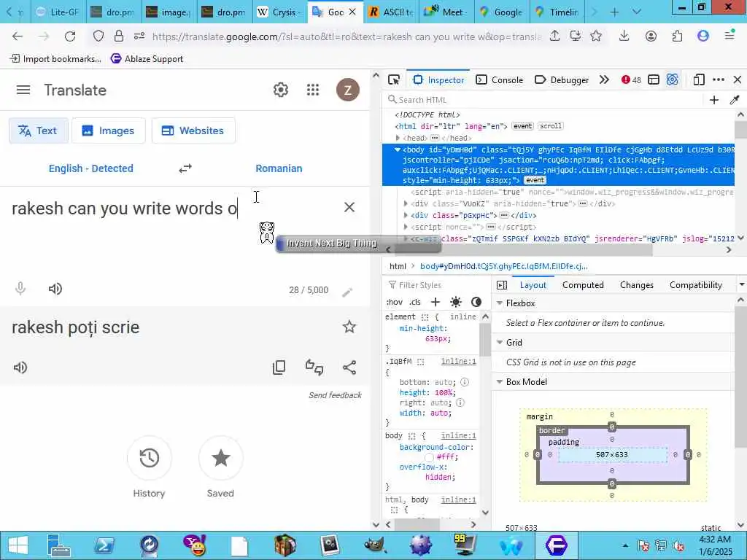The height and width of the screenshot is (560, 747).
Task: Show the 48 errors badge
Action: pyautogui.click(x=631, y=79)
